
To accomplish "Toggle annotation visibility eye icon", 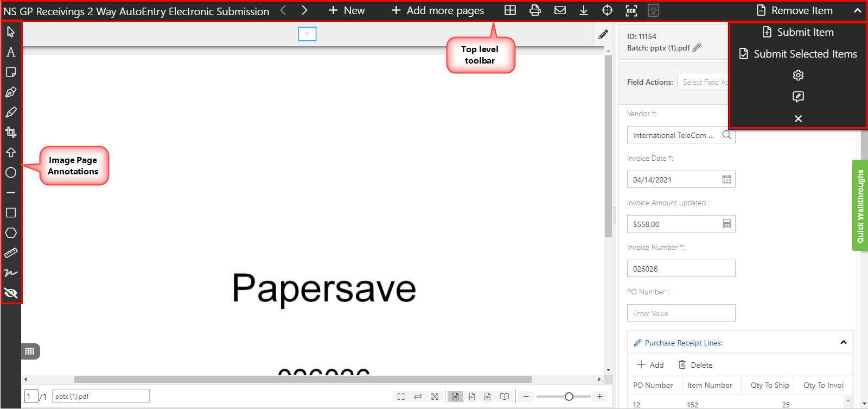I will [x=11, y=293].
